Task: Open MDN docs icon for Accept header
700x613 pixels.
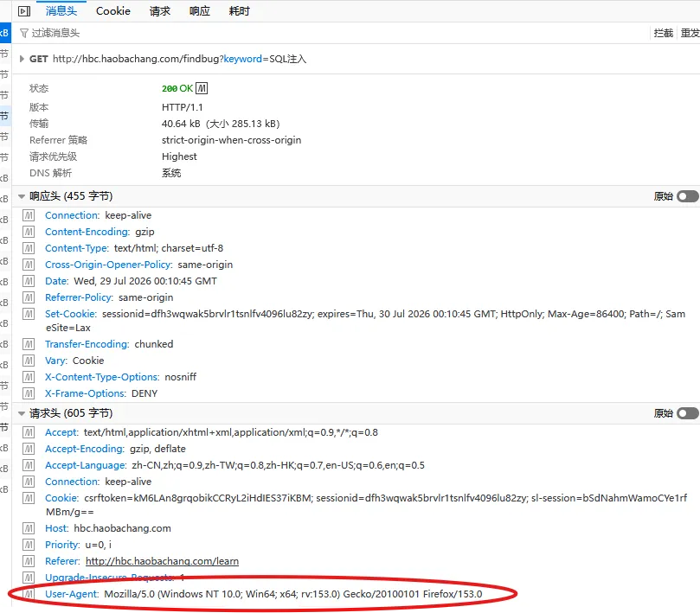Action: [29, 433]
